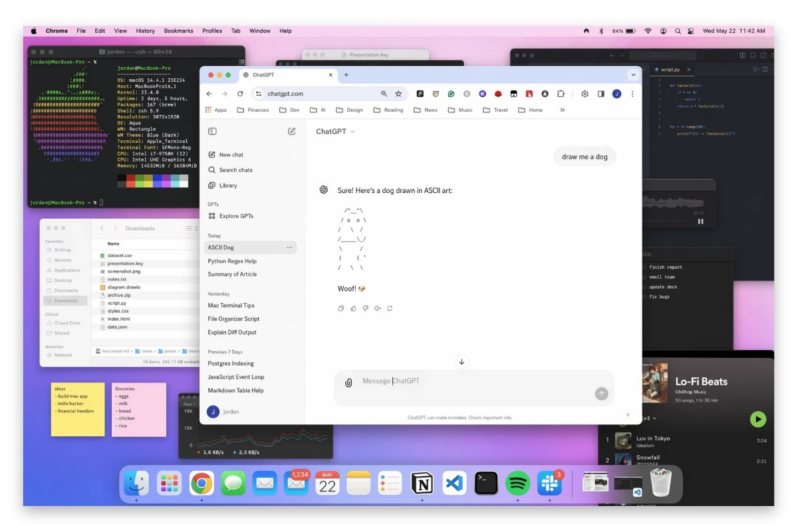Copy the ASCII dog response
Viewport: 798px width, 532px height.
(341, 308)
